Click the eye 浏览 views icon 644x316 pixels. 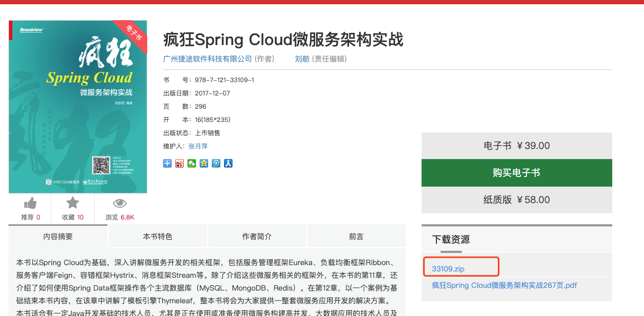click(x=120, y=203)
